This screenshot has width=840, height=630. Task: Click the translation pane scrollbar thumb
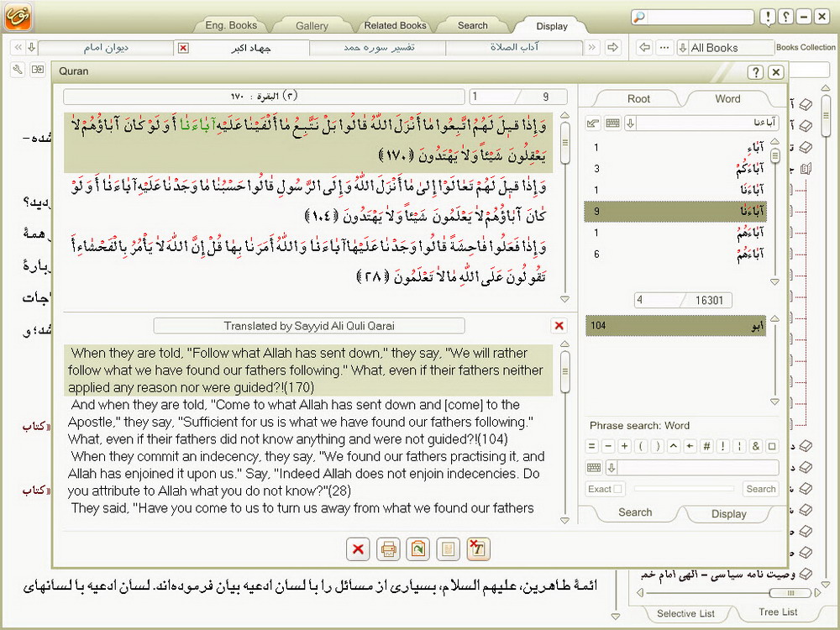click(x=564, y=371)
